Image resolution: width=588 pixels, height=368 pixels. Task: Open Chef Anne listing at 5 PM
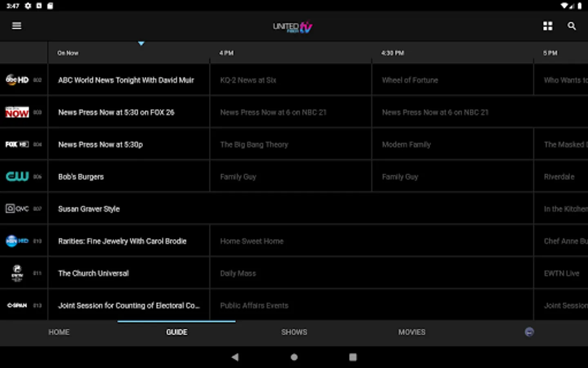point(561,241)
